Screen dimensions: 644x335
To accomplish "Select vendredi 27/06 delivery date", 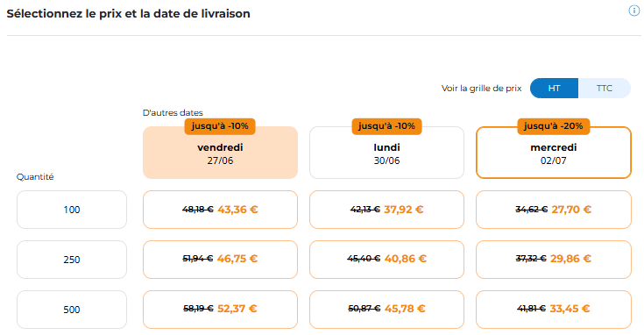I will tap(220, 153).
